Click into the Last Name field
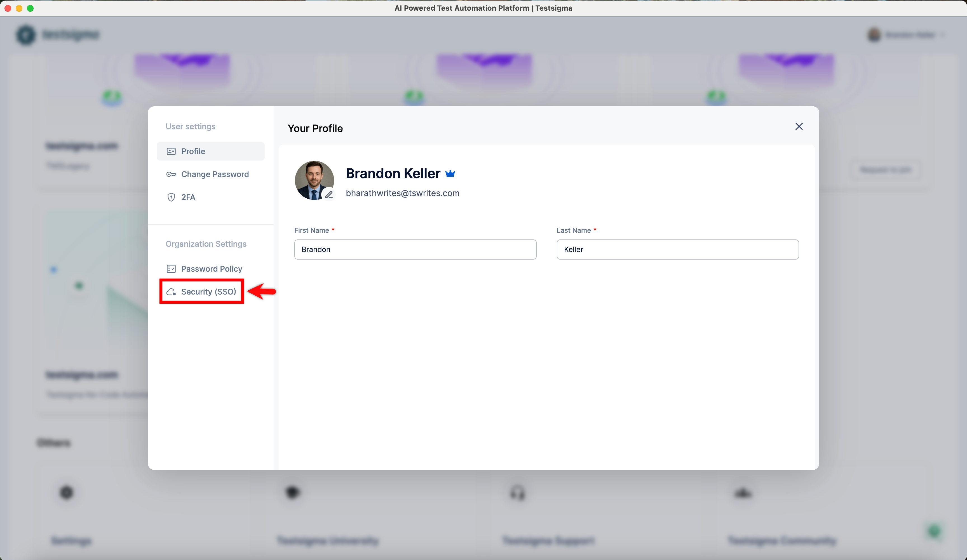This screenshot has height=560, width=967. [x=677, y=249]
